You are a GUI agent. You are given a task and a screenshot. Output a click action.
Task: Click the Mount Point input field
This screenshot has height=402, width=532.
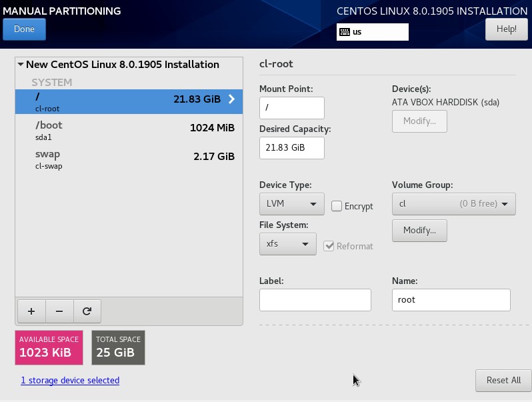tap(292, 108)
